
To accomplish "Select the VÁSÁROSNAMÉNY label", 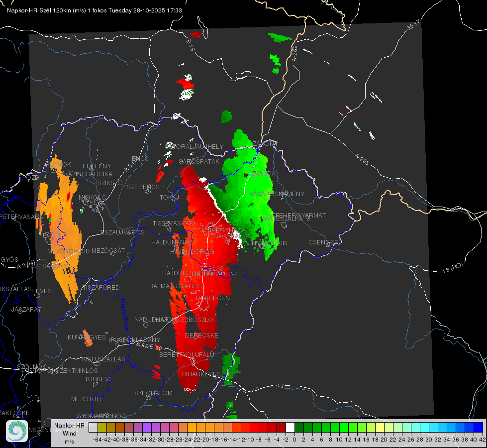I will (x=277, y=194).
